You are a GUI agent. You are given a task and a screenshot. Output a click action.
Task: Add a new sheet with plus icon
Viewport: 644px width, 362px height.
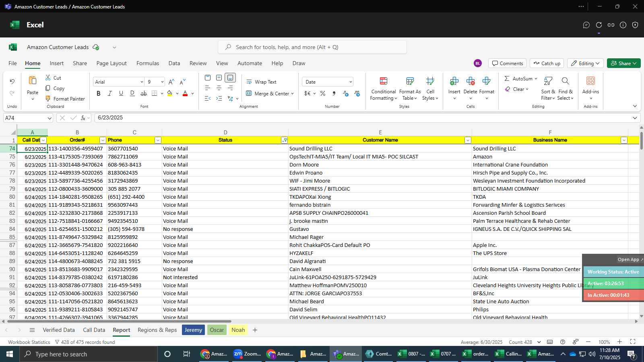pos(255,330)
